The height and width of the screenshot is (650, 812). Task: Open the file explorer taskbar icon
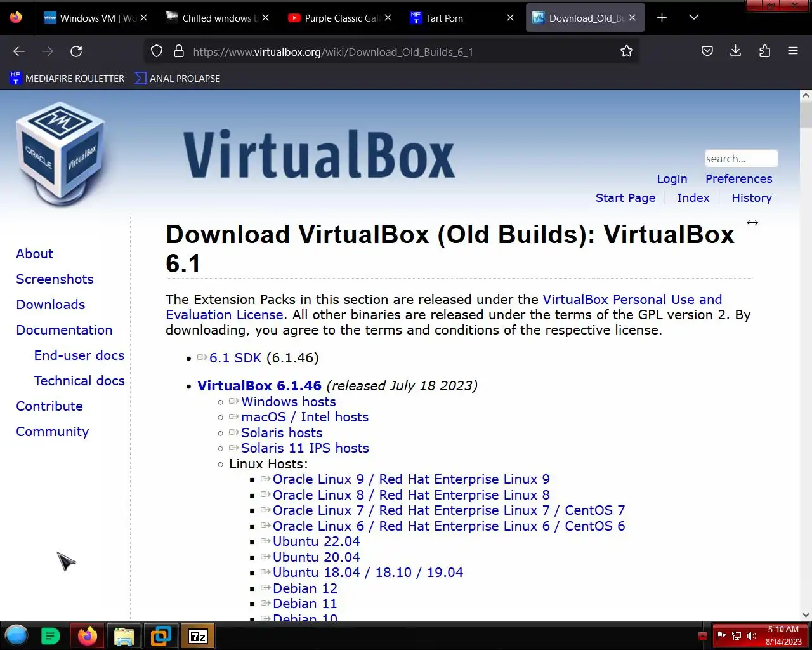tap(124, 636)
